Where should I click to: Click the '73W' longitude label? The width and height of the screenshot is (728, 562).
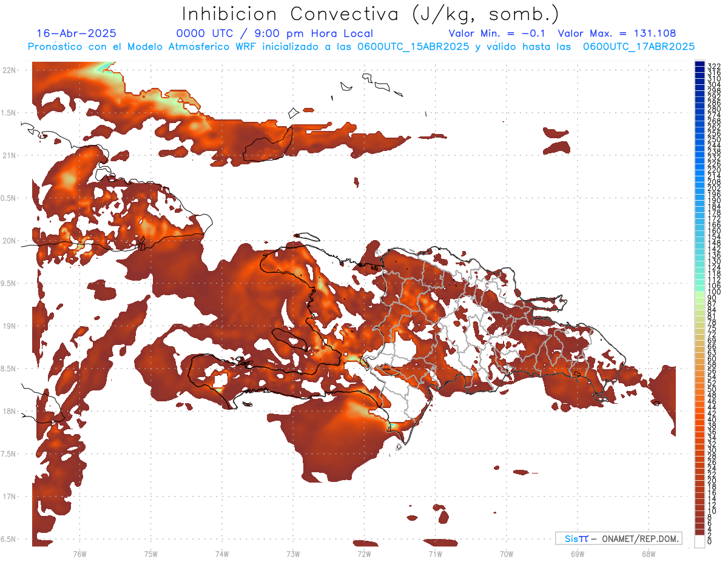[293, 554]
